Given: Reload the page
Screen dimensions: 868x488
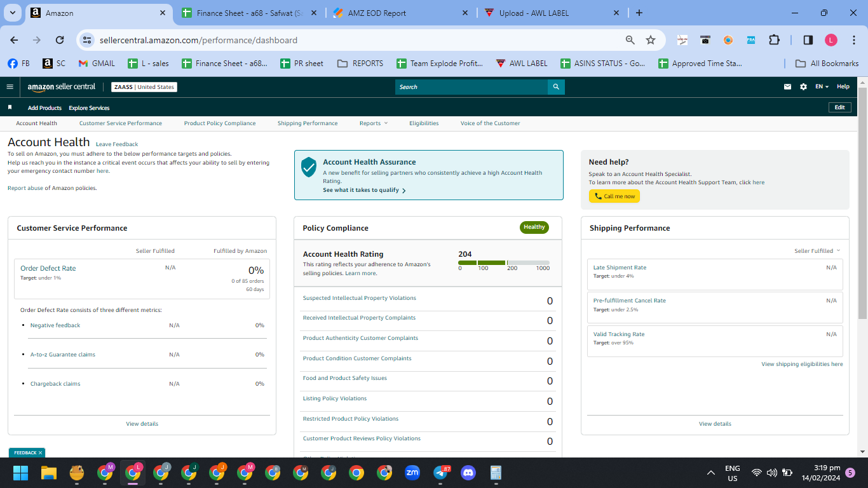Looking at the screenshot, I should tap(60, 40).
